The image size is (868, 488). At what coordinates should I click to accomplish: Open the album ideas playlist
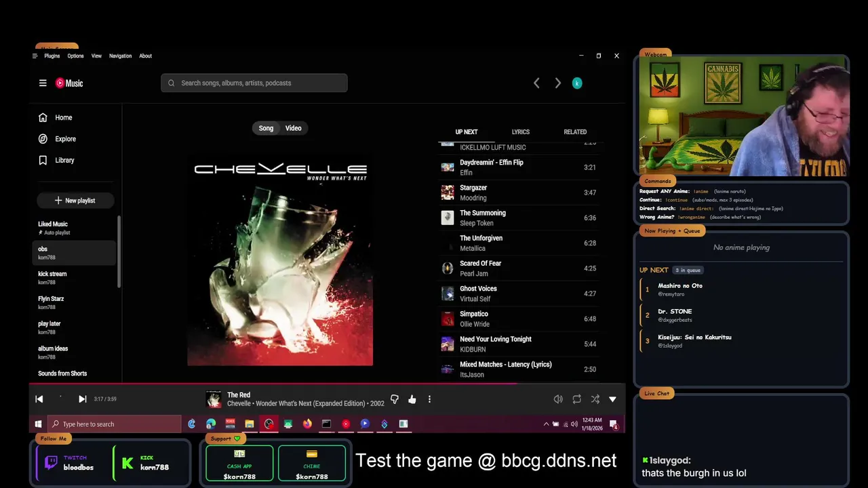(75, 352)
